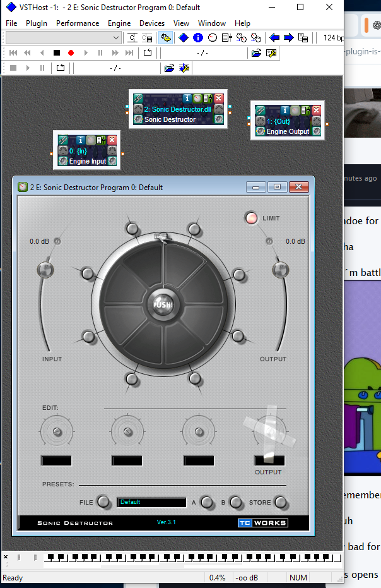
Task: Click lower-right side ring button of dial
Action: coord(238,335)
